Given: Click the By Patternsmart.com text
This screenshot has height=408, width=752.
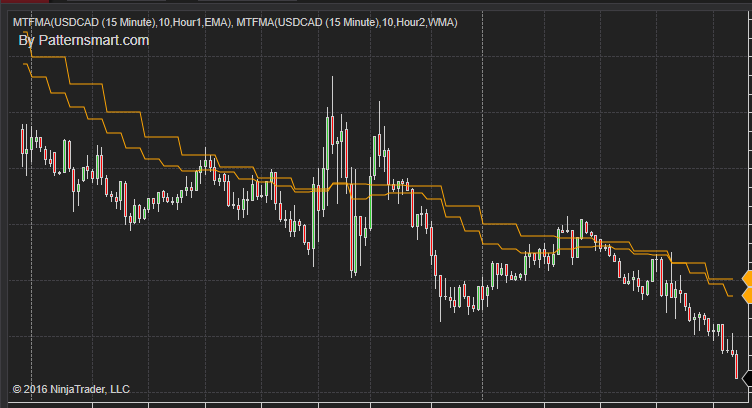Looking at the screenshot, I should click(84, 40).
